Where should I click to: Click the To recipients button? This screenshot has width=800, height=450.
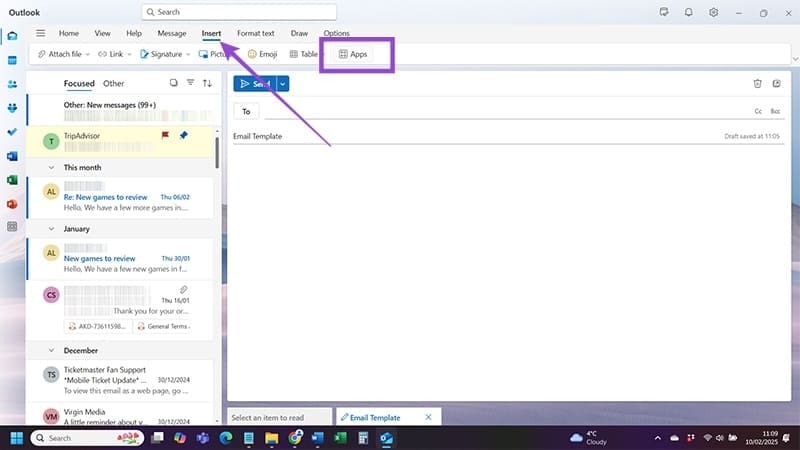click(x=246, y=111)
